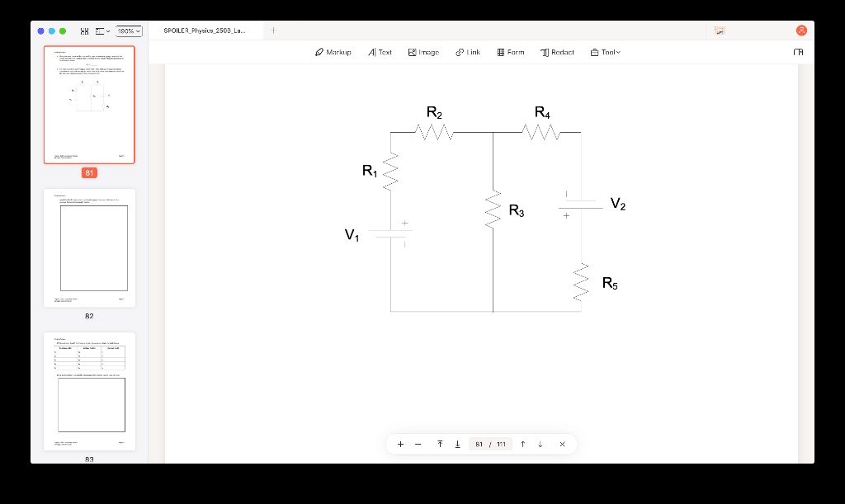Open a new tab with the plus button
This screenshot has width=845, height=504.
click(273, 30)
